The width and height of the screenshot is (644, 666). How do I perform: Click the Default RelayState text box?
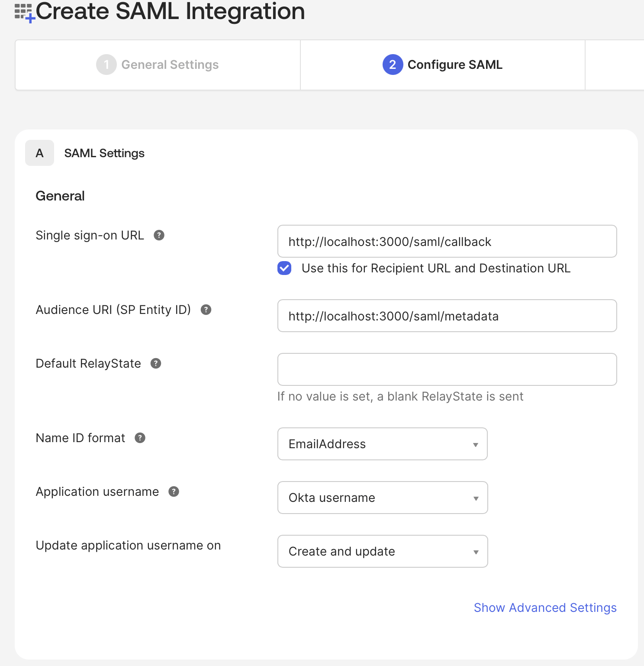click(447, 369)
